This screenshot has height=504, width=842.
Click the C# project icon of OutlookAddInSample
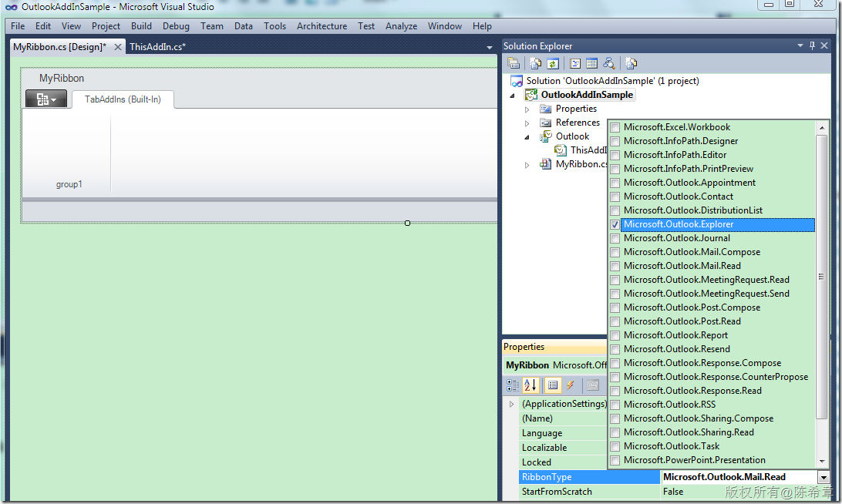click(531, 95)
